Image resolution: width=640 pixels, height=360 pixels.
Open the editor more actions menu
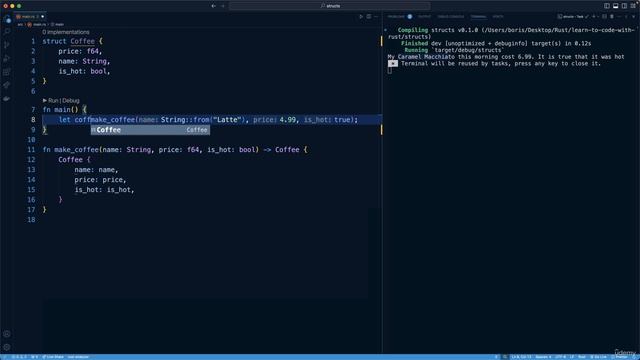pos(376,17)
